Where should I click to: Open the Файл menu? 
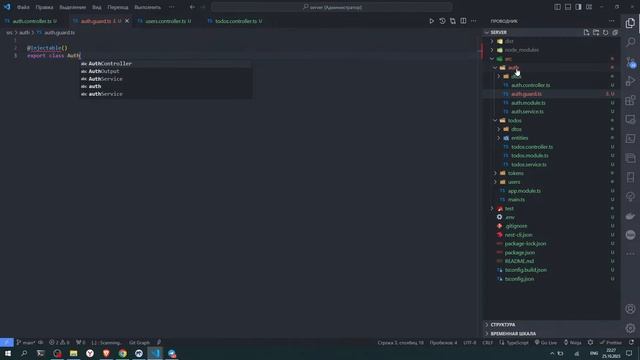tap(23, 7)
